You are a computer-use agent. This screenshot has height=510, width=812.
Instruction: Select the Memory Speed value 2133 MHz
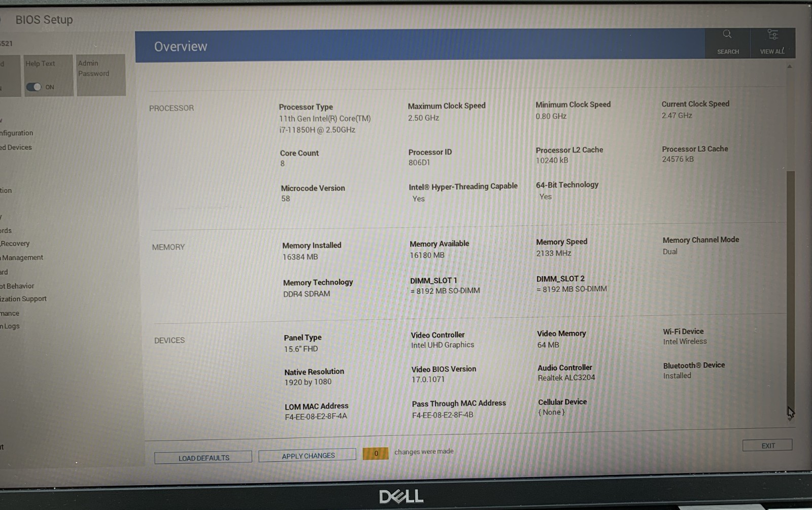click(x=554, y=253)
